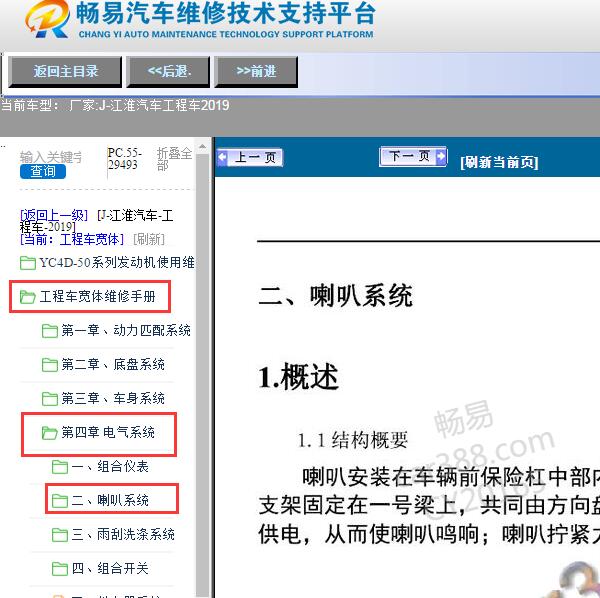Click the folder icon for 第二章、底盘系统
600x598 pixels.
point(49,365)
